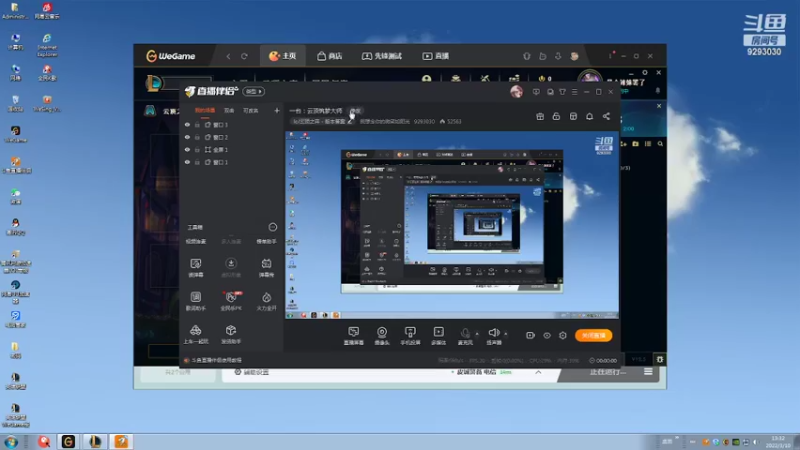Viewport: 800px width, 450px height.
Task: Expand the server chevron in game launcher bar
Action: (538, 372)
